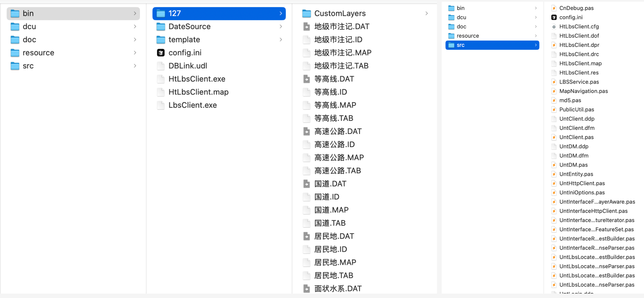Click the chevron beside template

pos(281,40)
